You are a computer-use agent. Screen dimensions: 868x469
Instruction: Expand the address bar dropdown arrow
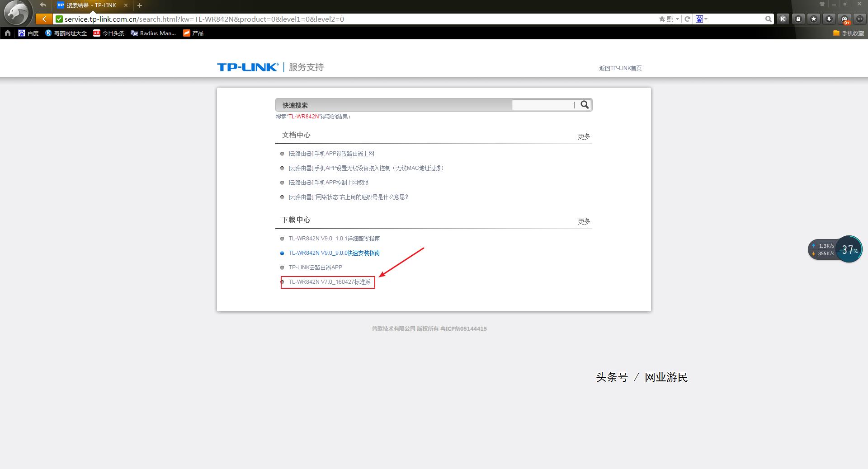coord(677,19)
